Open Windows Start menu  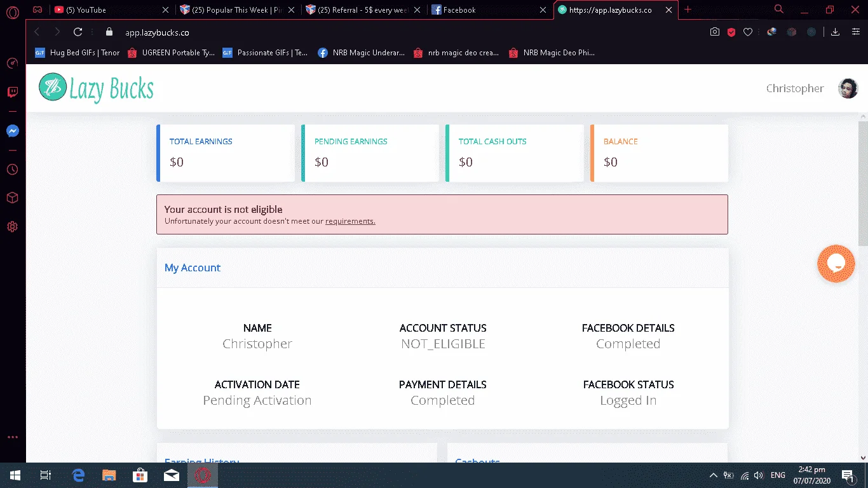point(15,475)
